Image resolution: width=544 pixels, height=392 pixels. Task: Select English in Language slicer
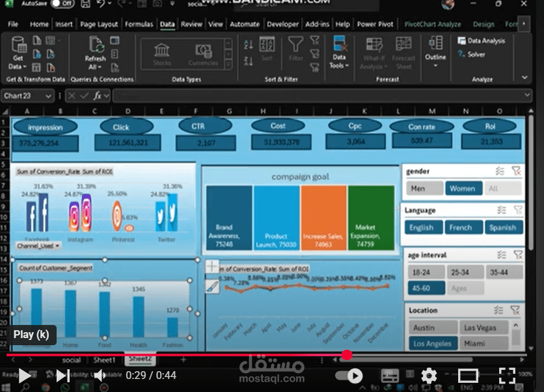click(424, 228)
